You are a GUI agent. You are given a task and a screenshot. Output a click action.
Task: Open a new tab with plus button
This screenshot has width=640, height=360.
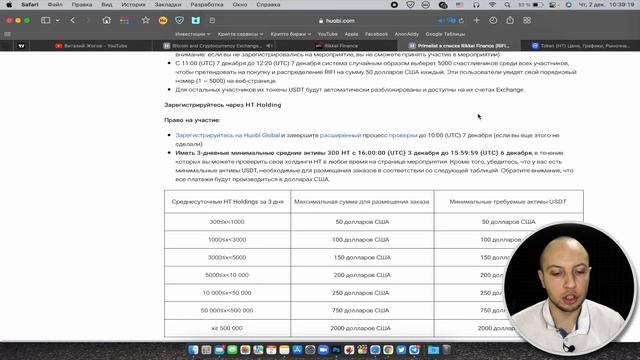coord(476,20)
